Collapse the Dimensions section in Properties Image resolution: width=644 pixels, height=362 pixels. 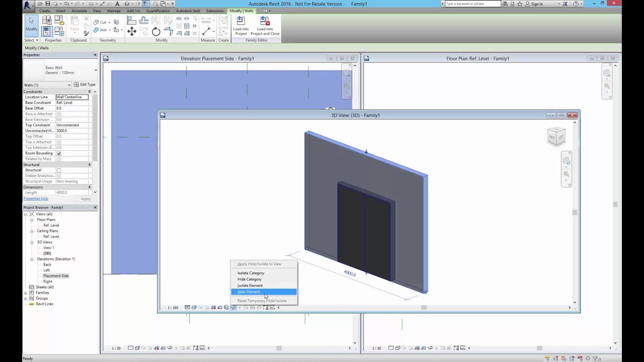coord(89,187)
